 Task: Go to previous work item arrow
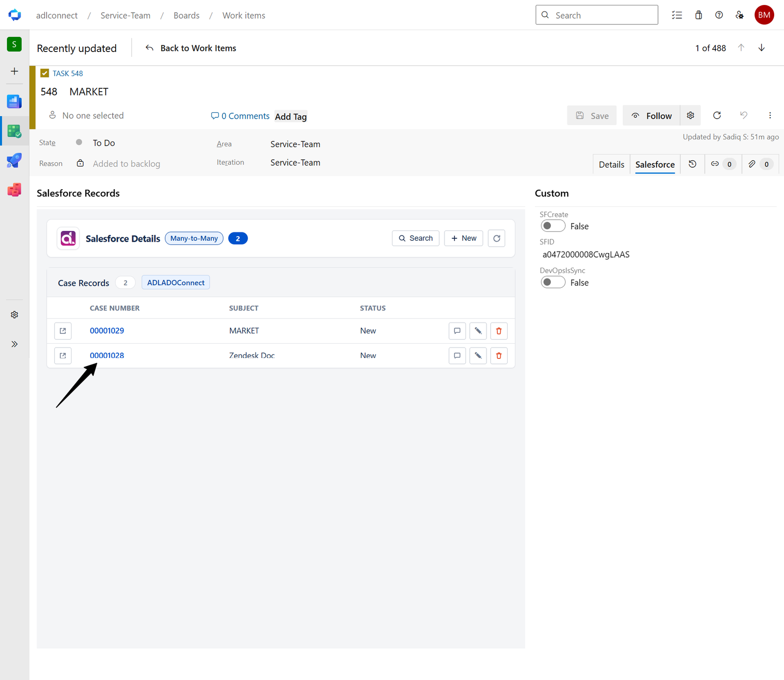(741, 48)
